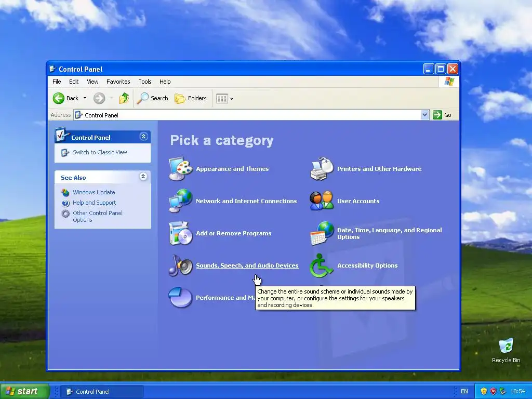Click the Windows flag logo in menu bar
532x399 pixels.
(449, 82)
